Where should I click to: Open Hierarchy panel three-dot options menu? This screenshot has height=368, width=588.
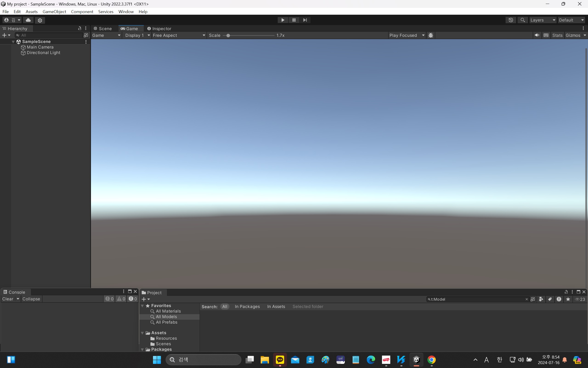[x=86, y=29]
